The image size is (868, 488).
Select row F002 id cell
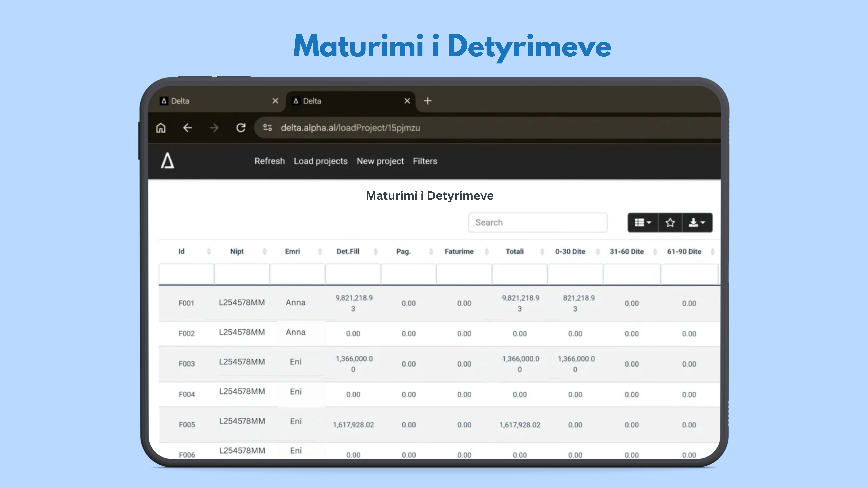tap(187, 333)
